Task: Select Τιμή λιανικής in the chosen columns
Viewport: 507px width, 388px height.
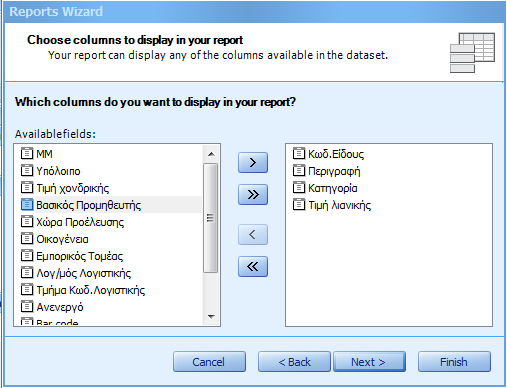Action: [339, 205]
